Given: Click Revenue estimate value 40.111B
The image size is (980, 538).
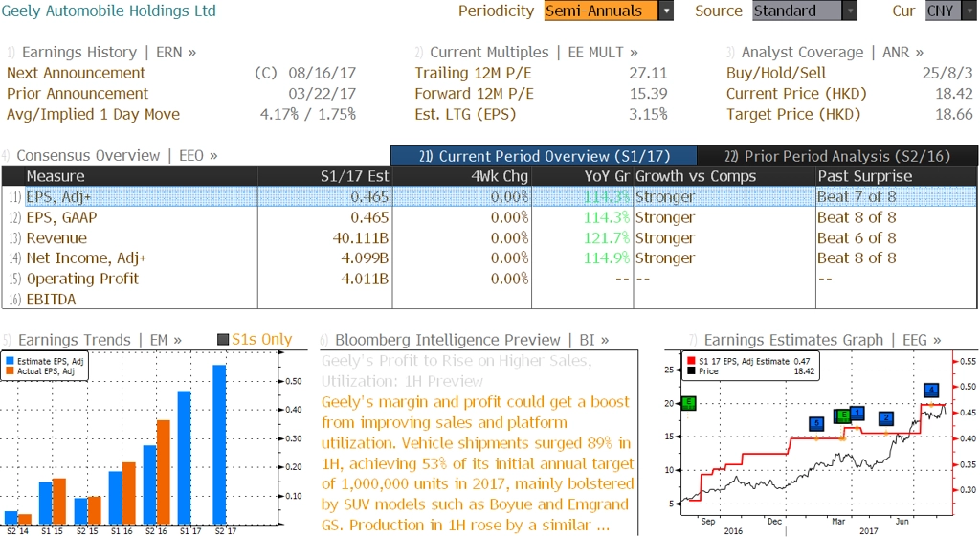Looking at the screenshot, I should pyautogui.click(x=361, y=238).
